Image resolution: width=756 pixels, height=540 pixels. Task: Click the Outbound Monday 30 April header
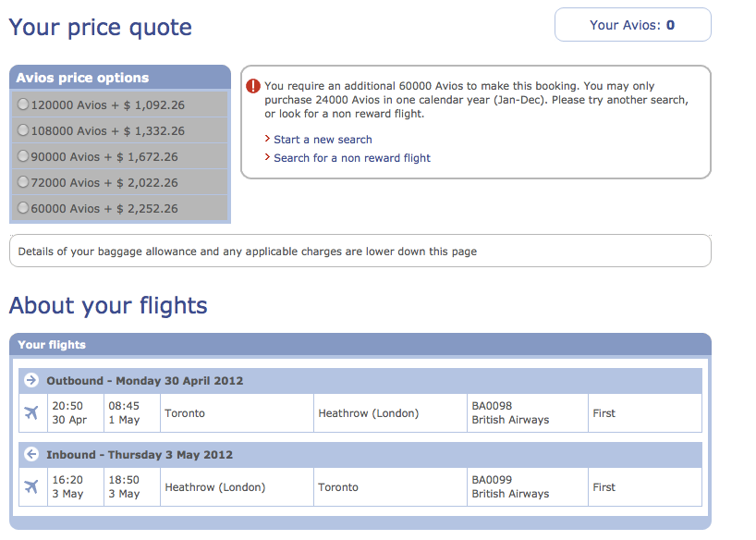click(360, 381)
